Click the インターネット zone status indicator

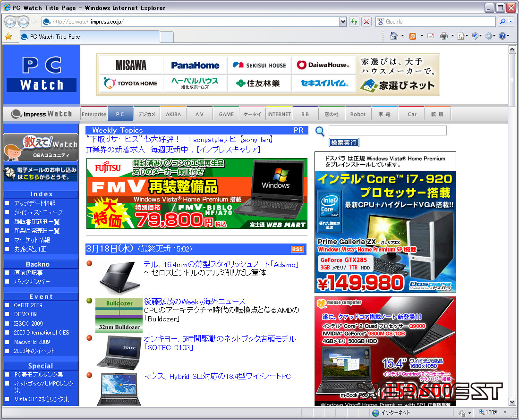(391, 413)
